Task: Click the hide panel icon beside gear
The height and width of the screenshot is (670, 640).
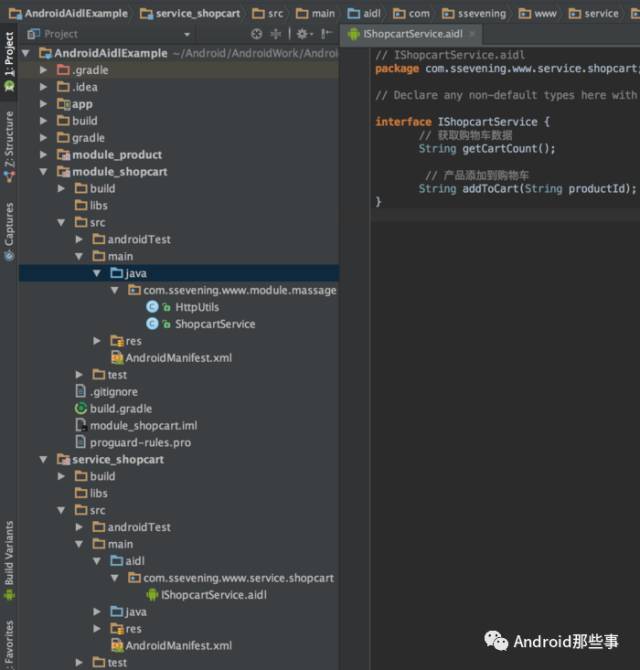Action: [x=326, y=34]
